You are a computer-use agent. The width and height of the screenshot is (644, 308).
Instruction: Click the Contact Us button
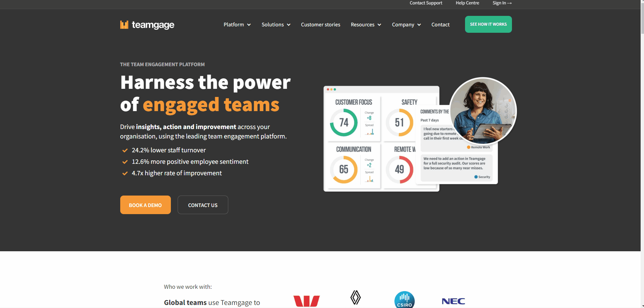point(203,205)
